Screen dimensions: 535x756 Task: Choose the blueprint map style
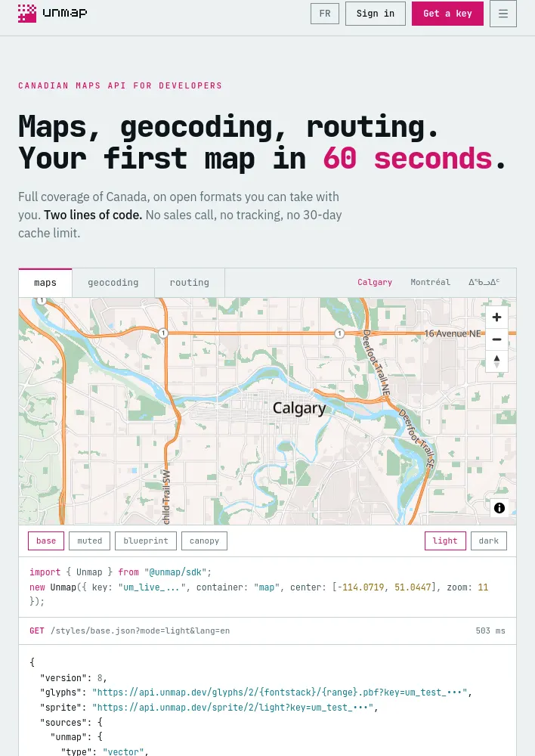[146, 541]
